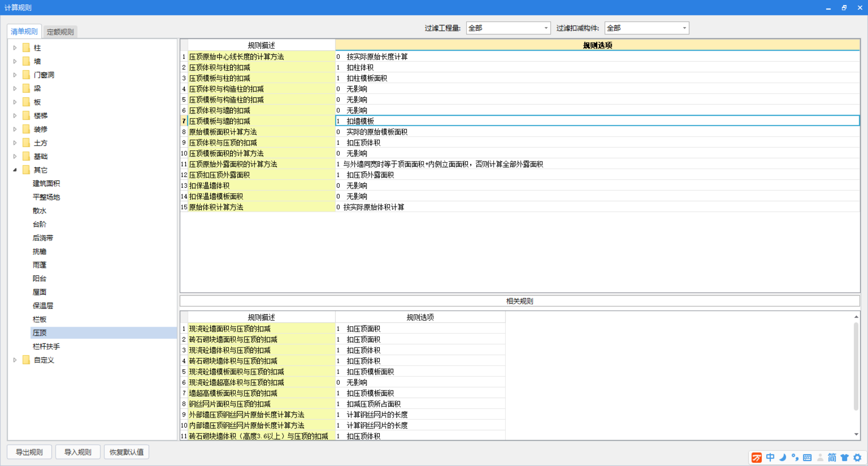Screen dimensions: 868x466
Task: Open the 过滤扣减构件 dropdown
Action: [x=646, y=28]
